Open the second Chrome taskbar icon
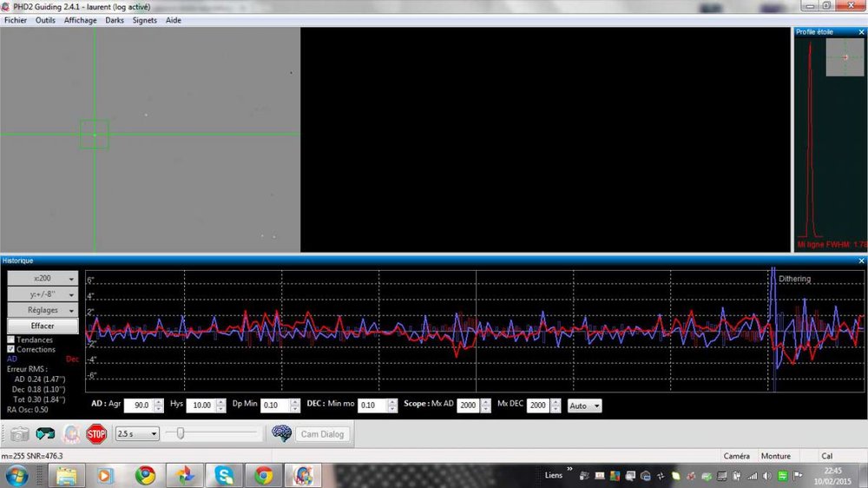 pyautogui.click(x=264, y=476)
